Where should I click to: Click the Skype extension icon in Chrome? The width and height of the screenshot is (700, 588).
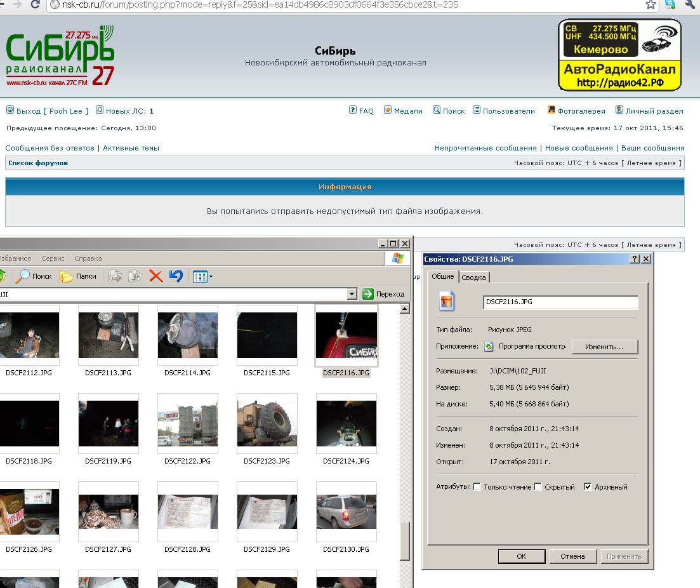coord(670,4)
